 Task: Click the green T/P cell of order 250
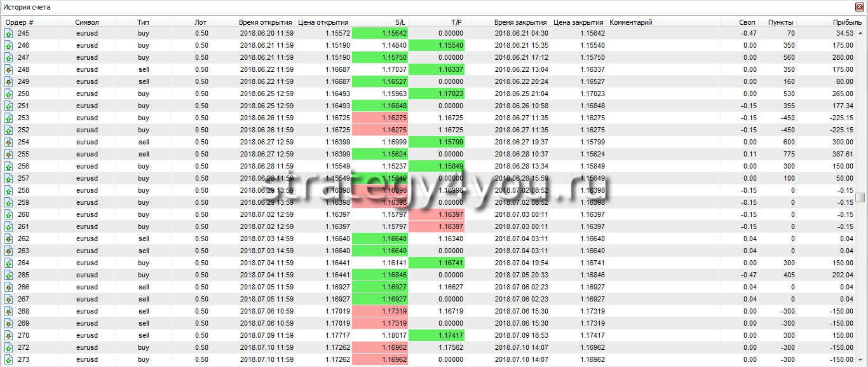(437, 93)
